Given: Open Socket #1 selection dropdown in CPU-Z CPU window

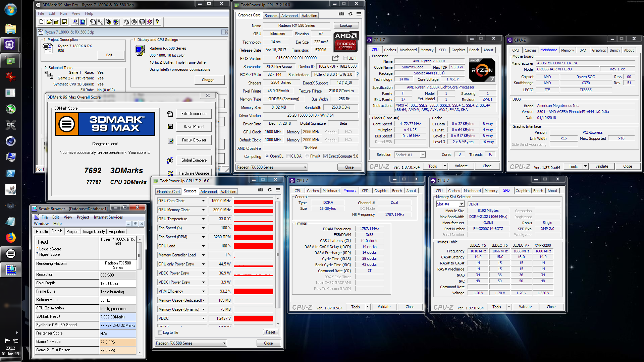Looking at the screenshot, I should [x=423, y=155].
